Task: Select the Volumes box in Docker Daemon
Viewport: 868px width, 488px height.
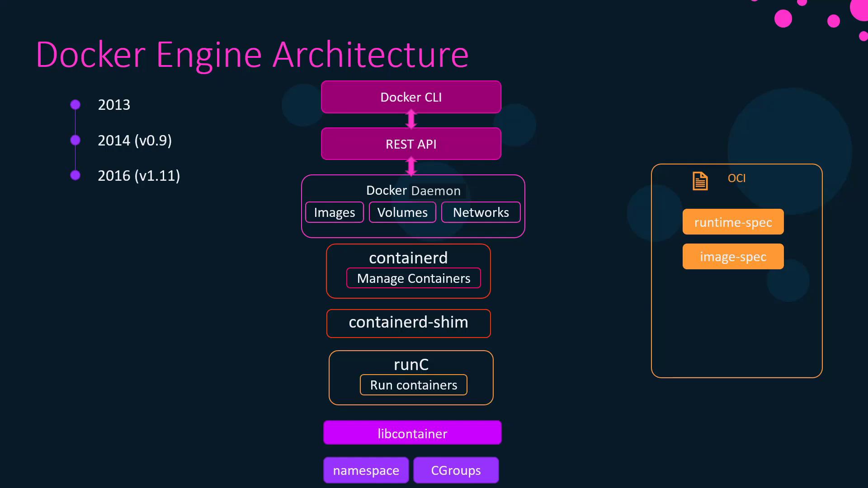Action: 402,212
